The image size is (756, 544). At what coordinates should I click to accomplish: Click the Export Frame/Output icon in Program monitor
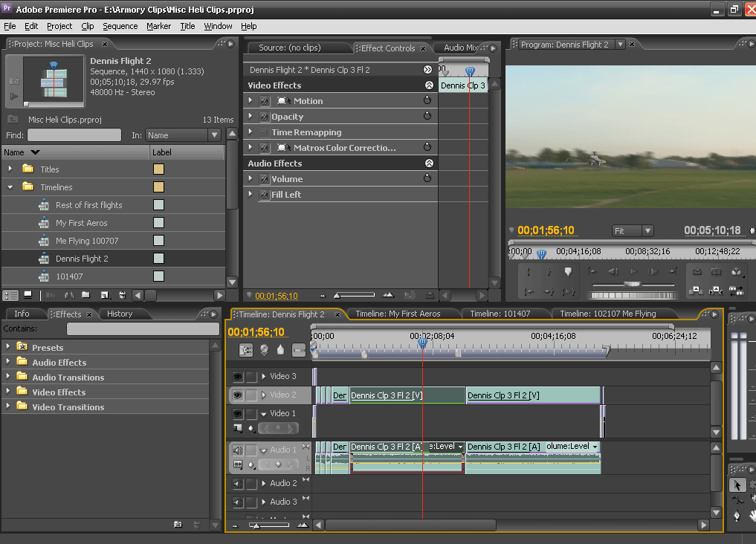click(736, 272)
